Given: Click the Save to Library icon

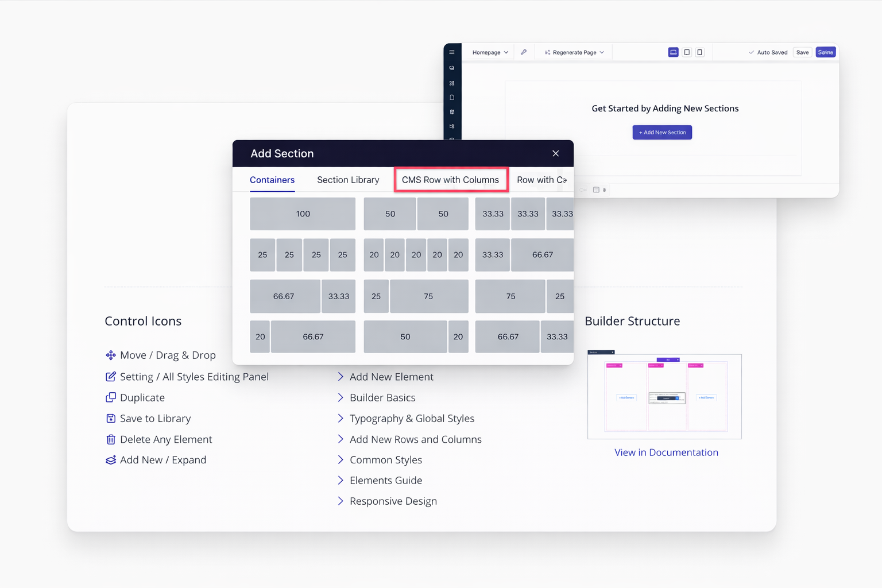Looking at the screenshot, I should pos(111,419).
